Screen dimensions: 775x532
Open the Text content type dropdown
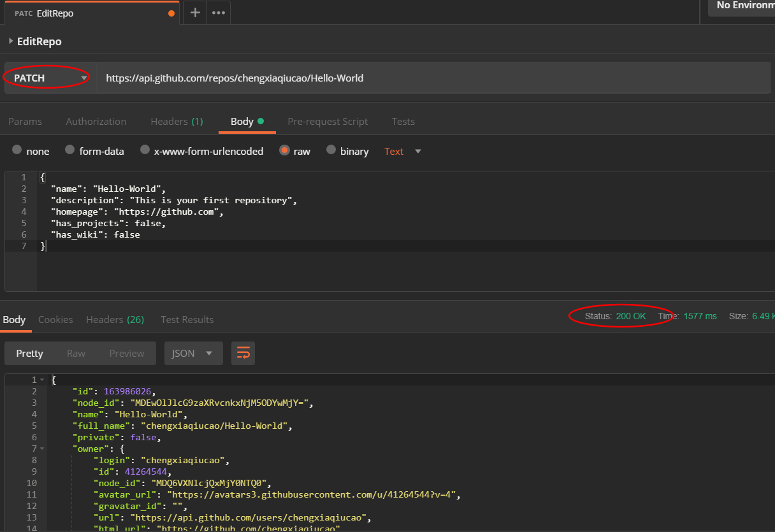point(403,152)
